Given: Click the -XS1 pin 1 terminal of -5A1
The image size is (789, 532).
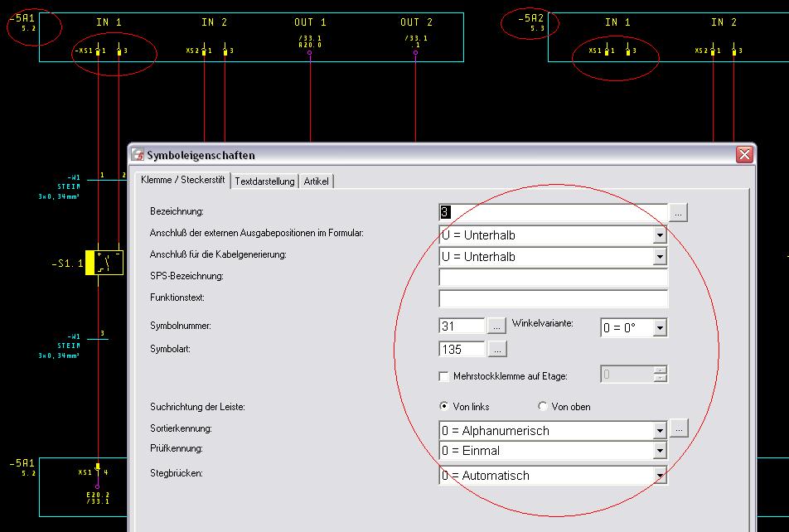Looking at the screenshot, I should click(x=98, y=51).
